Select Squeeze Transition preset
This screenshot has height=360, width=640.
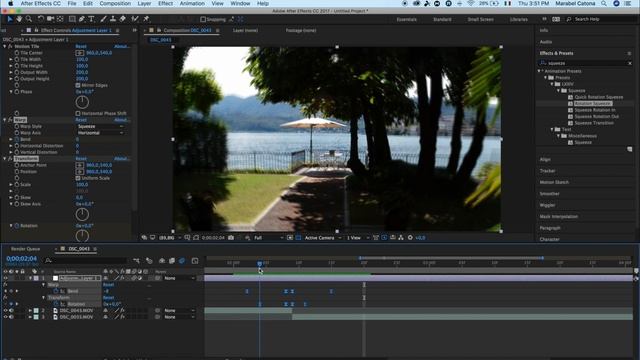pos(594,123)
